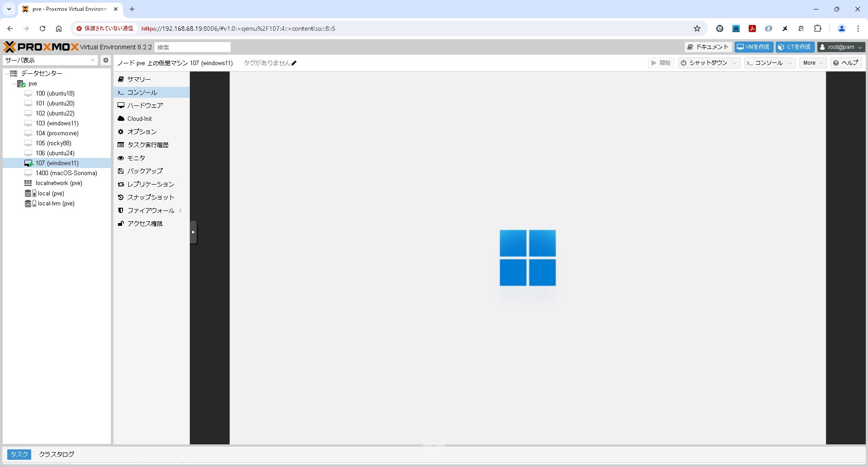Open the レプリケーション (Replication) panel

(x=150, y=184)
